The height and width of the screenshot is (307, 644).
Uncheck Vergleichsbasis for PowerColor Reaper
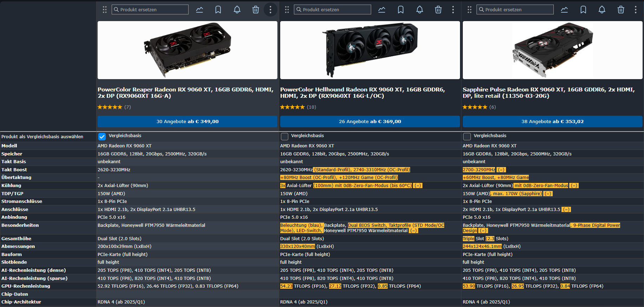102,136
